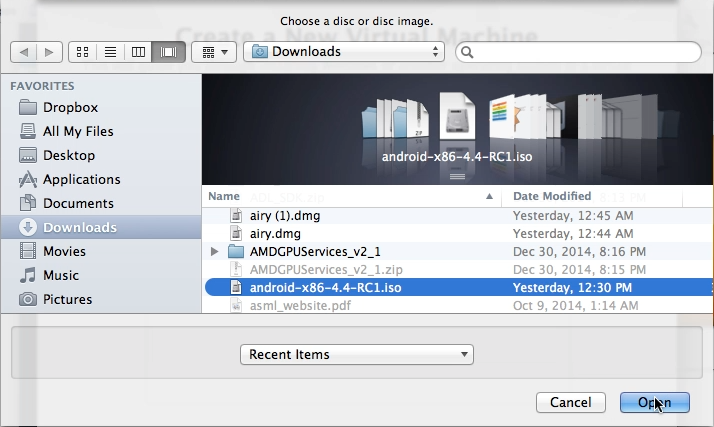Open Movies in sidebar
Screen dimensions: 714x427
point(52,251)
